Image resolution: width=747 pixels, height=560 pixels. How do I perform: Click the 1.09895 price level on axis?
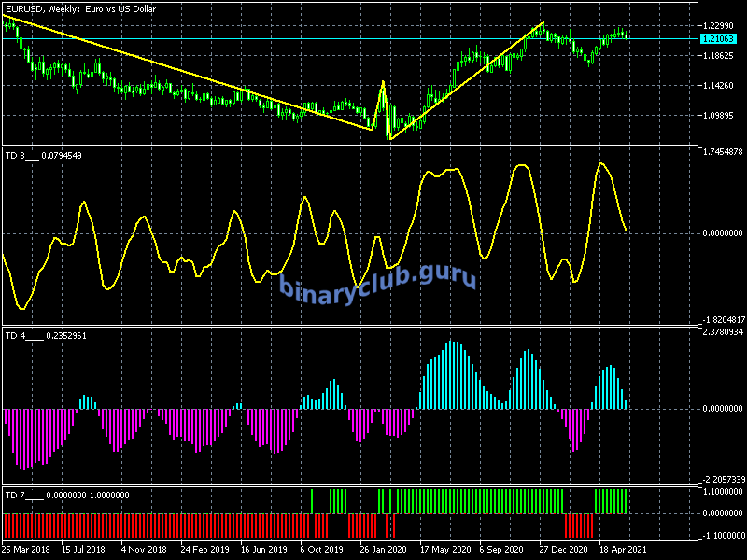721,117
